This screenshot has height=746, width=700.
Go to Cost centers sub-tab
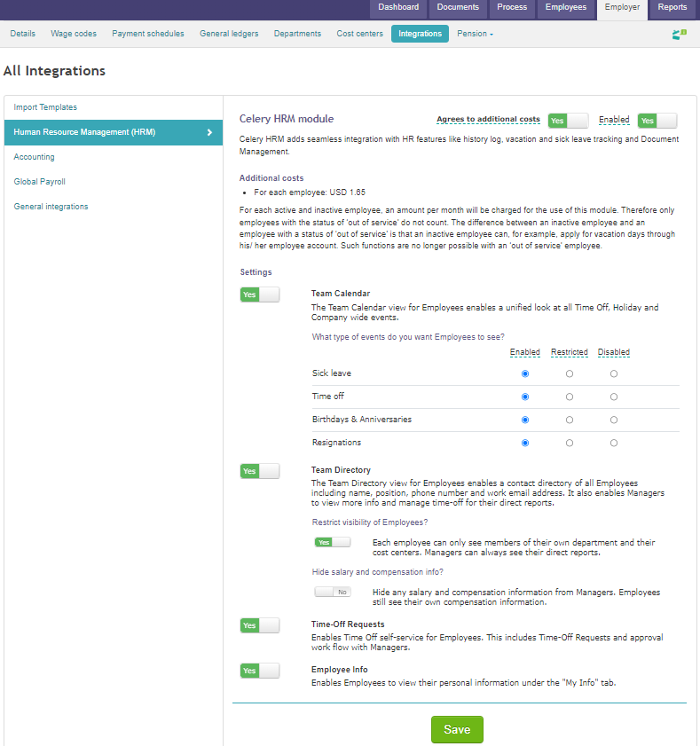pos(359,34)
